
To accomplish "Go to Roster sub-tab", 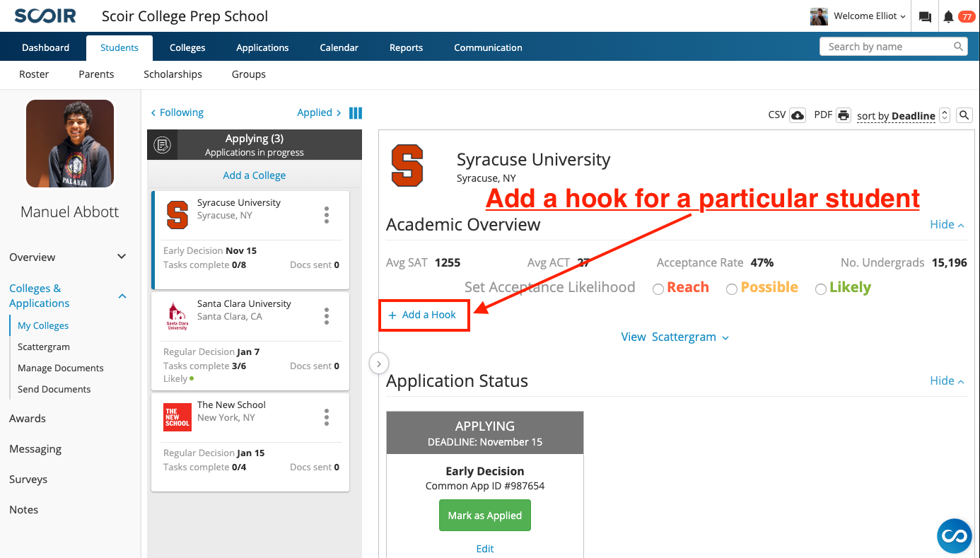I will point(34,74).
